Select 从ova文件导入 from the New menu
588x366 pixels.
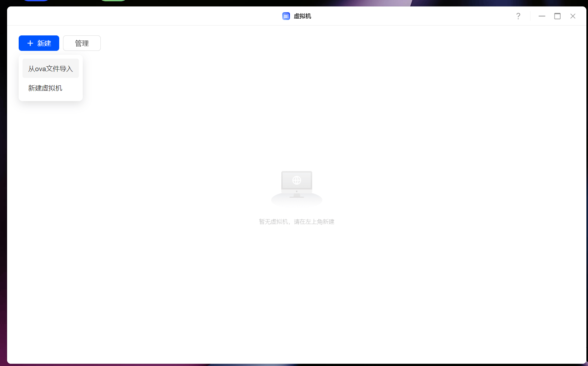click(x=50, y=68)
